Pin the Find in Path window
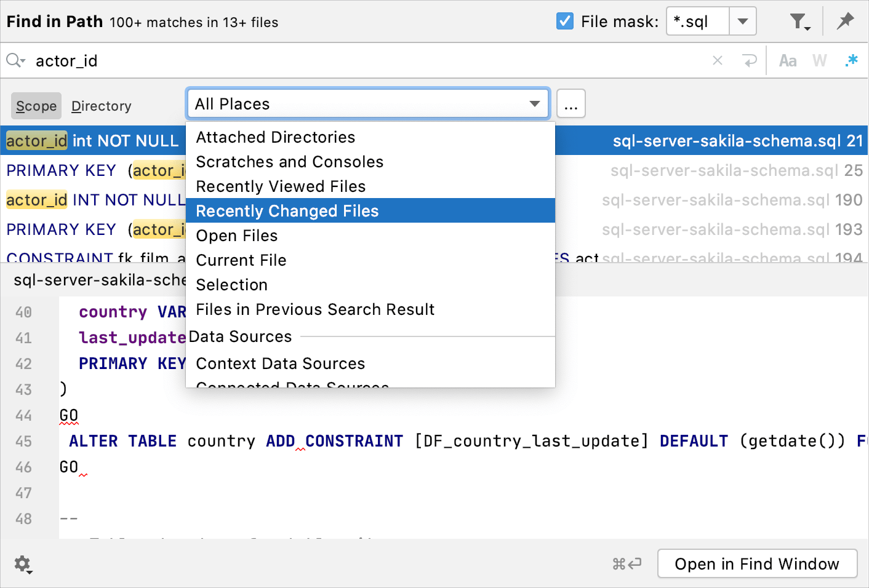The image size is (869, 588). pos(846,22)
